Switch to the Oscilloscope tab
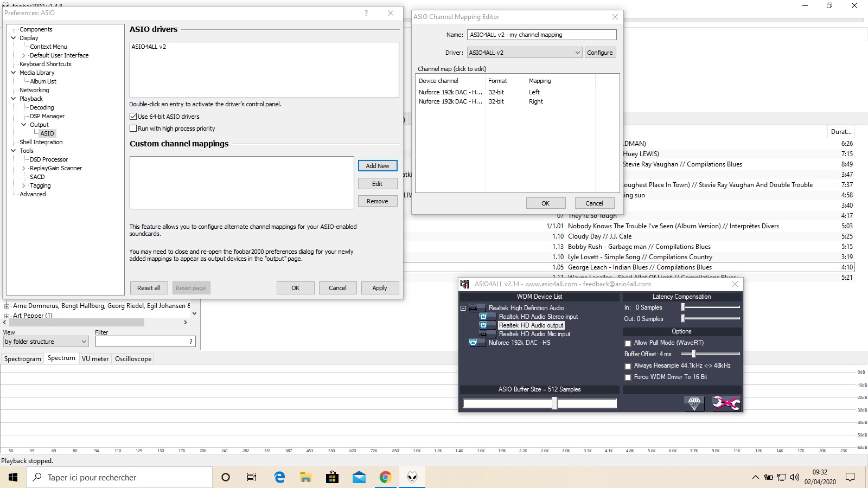 tap(133, 359)
